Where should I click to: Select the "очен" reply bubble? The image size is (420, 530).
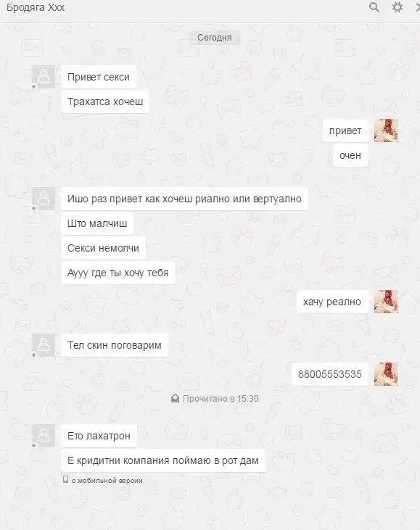(350, 155)
